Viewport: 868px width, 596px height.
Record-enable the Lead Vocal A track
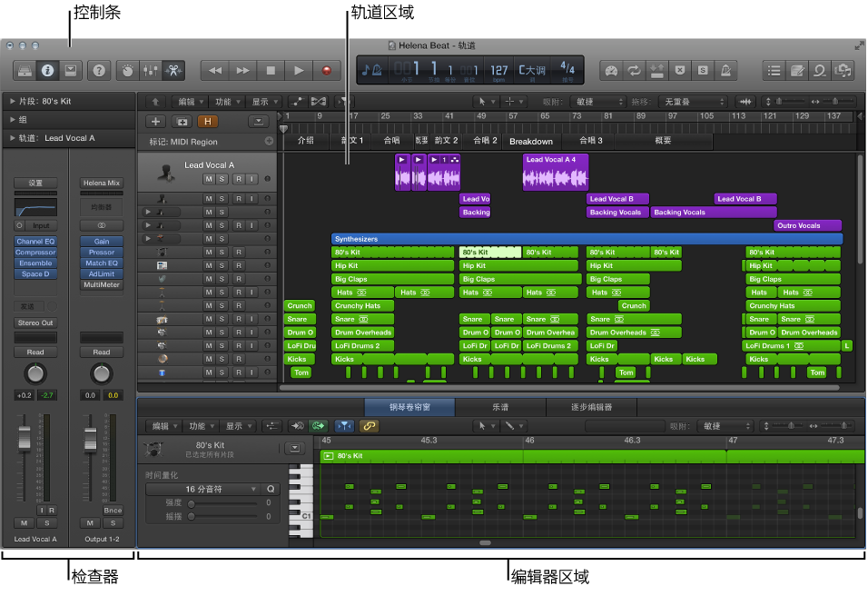point(241,178)
